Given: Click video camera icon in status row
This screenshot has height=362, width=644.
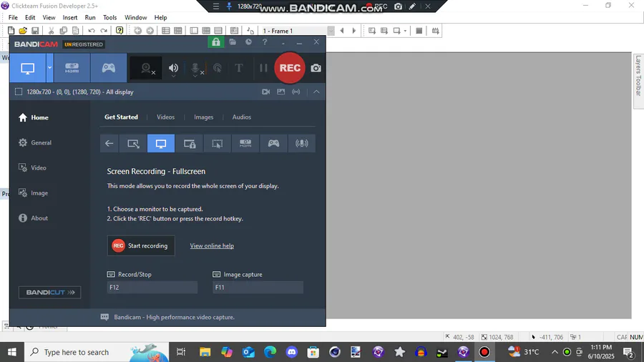Looking at the screenshot, I should (x=265, y=92).
